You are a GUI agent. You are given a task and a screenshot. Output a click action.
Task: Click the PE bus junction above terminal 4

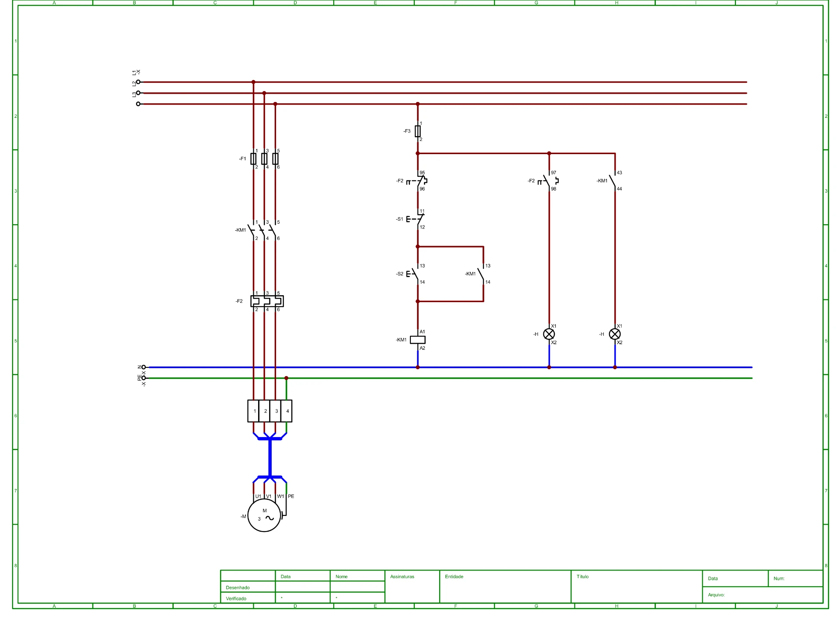click(286, 378)
